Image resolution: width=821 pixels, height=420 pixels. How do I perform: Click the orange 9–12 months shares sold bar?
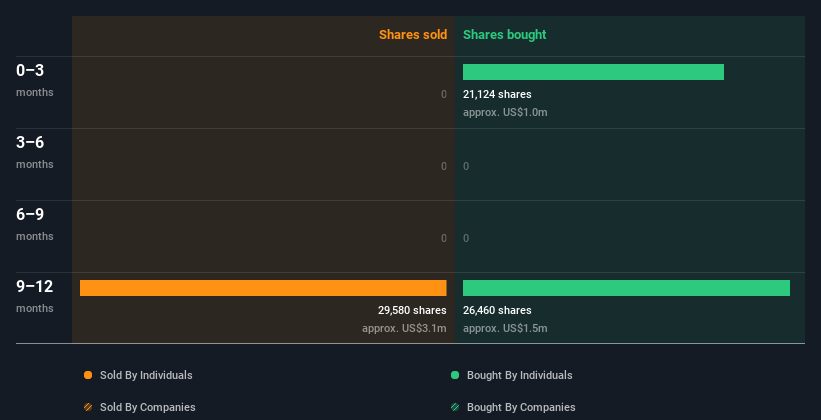pos(263,288)
